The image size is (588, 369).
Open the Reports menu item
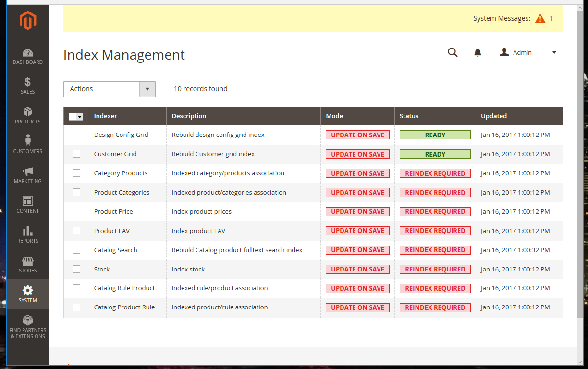point(28,234)
